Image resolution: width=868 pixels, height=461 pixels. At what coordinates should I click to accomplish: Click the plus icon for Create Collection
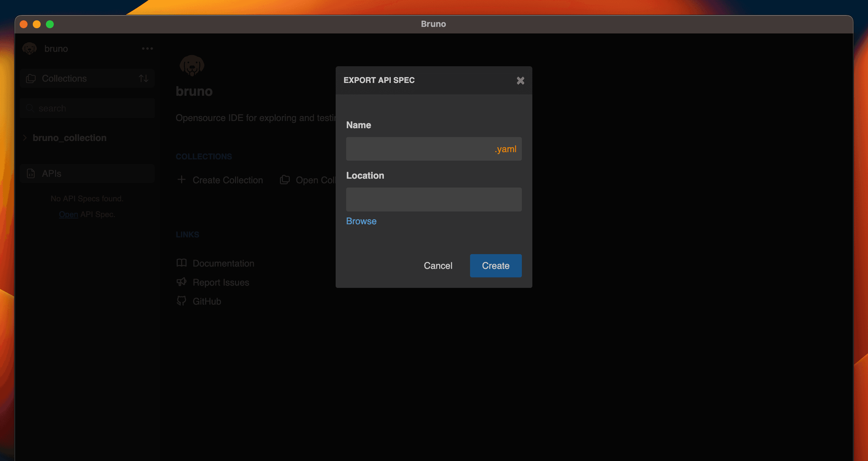[x=181, y=180]
